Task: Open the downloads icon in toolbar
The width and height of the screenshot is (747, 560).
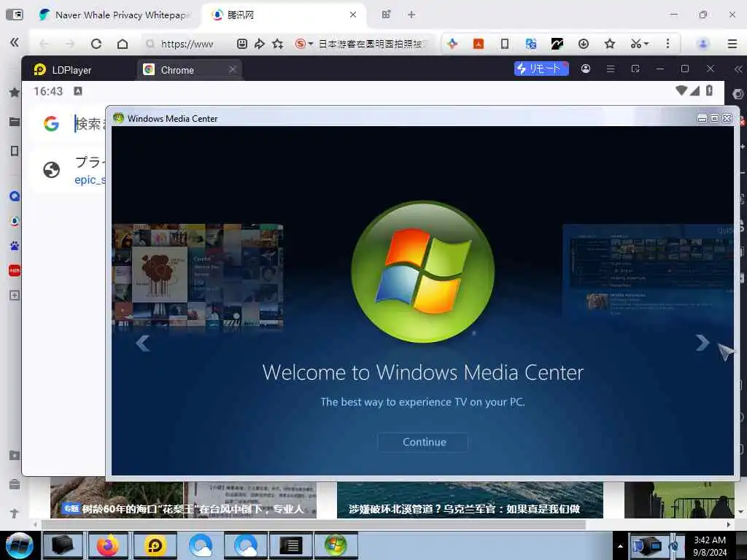Action: coord(583,44)
